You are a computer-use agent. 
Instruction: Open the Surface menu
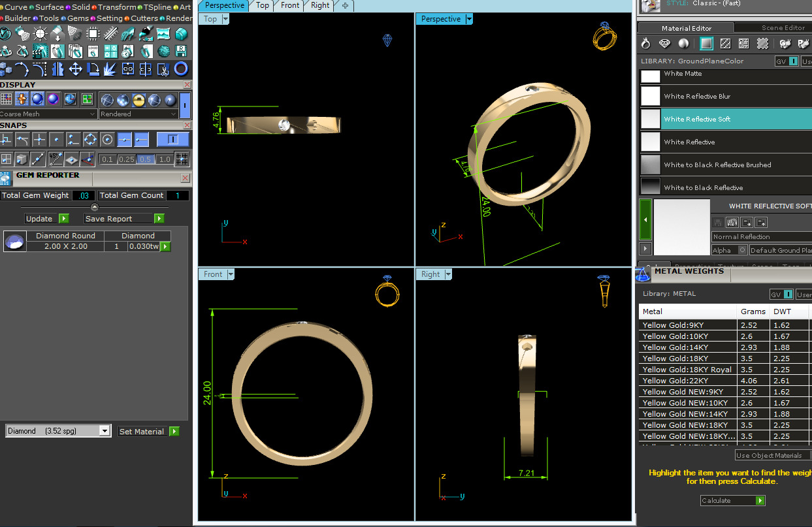point(50,7)
